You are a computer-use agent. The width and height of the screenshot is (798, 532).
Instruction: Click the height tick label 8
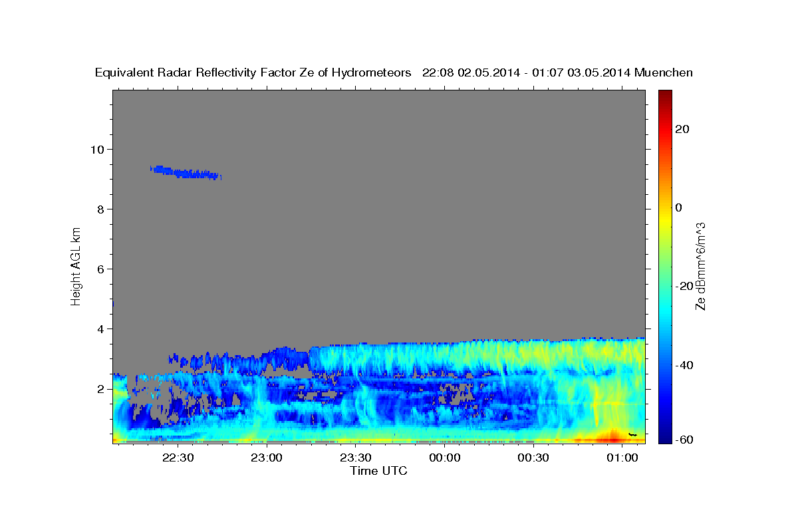coord(102,209)
